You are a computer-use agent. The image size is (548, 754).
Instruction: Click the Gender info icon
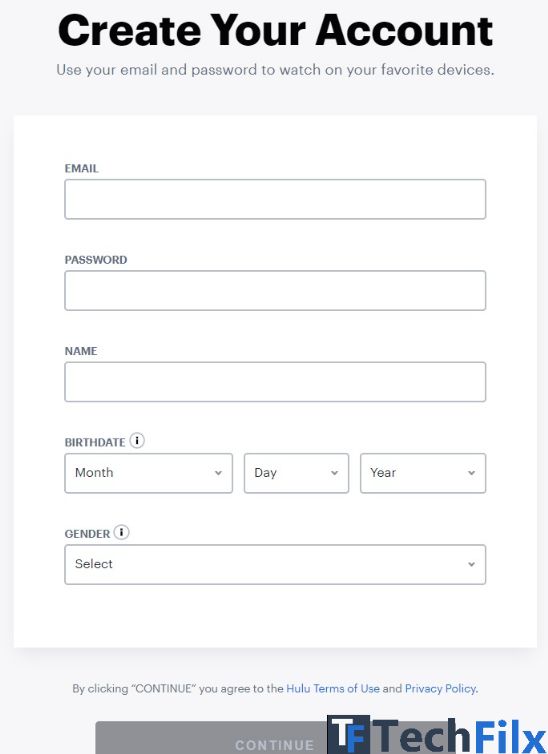tap(122, 532)
